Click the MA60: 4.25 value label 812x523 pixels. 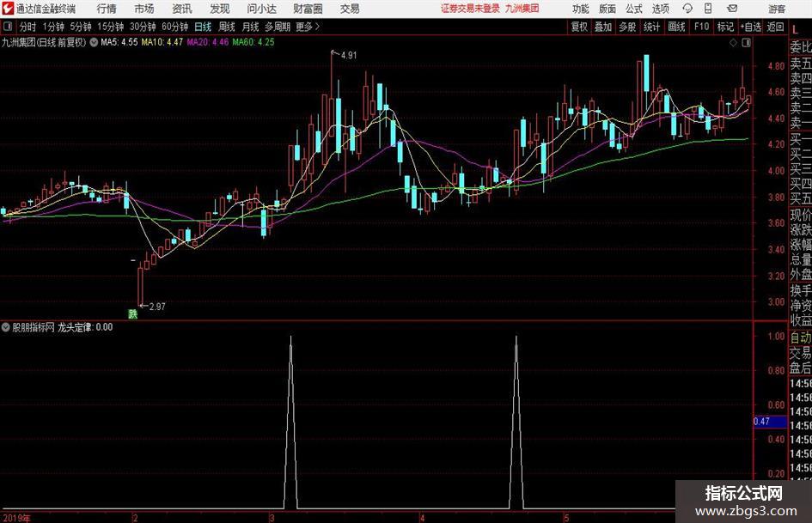coord(253,42)
